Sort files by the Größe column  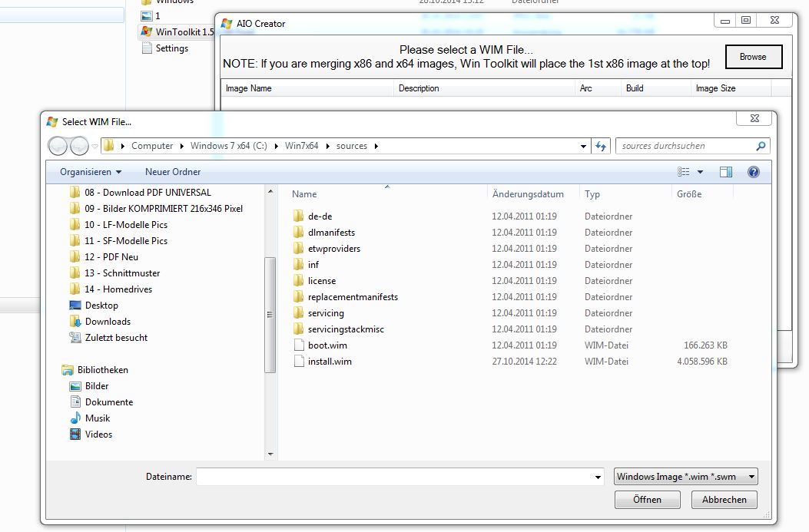(689, 193)
